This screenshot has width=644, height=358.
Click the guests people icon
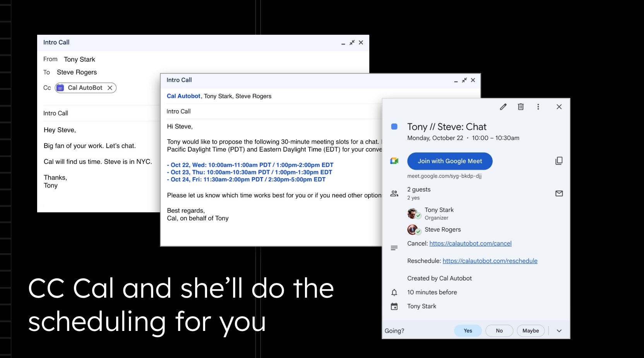[394, 193]
